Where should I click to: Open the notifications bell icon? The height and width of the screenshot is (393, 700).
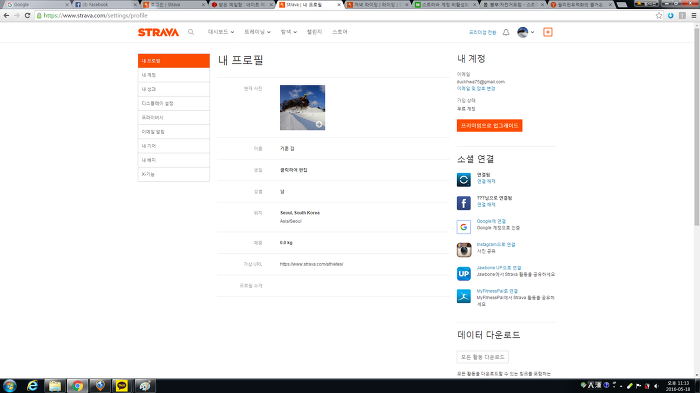coord(506,32)
